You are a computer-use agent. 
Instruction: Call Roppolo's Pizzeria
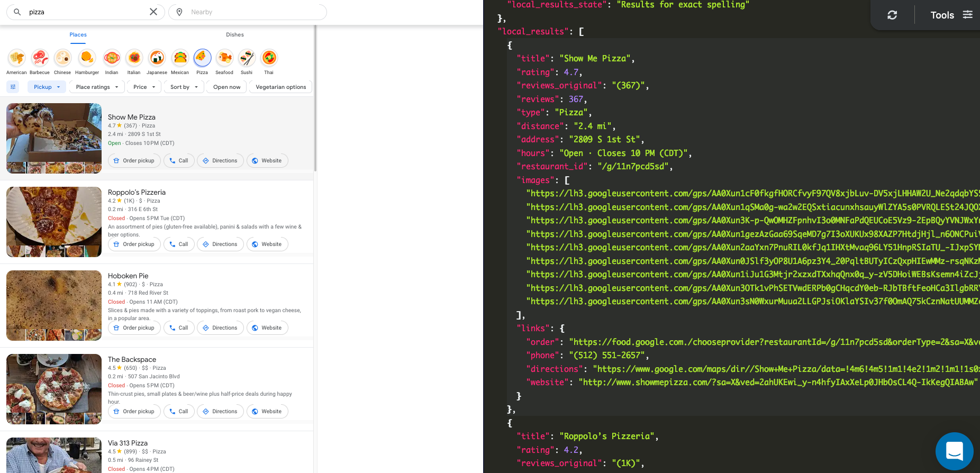coord(179,244)
